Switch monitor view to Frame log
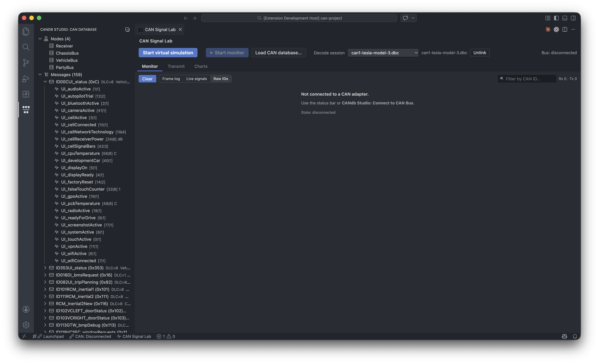This screenshot has width=599, height=364. pyautogui.click(x=171, y=79)
